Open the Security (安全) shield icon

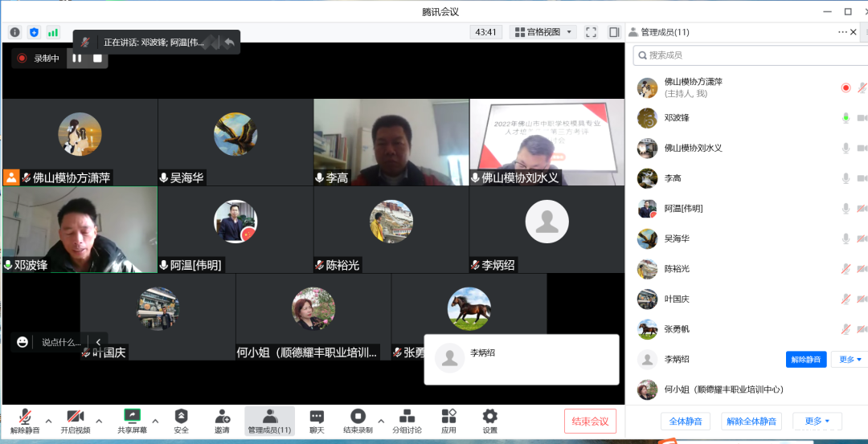[x=182, y=416]
